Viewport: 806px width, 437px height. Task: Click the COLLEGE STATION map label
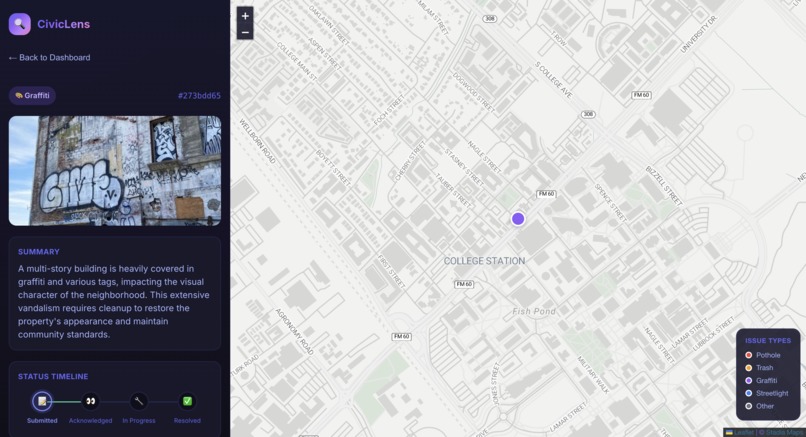pyautogui.click(x=484, y=261)
